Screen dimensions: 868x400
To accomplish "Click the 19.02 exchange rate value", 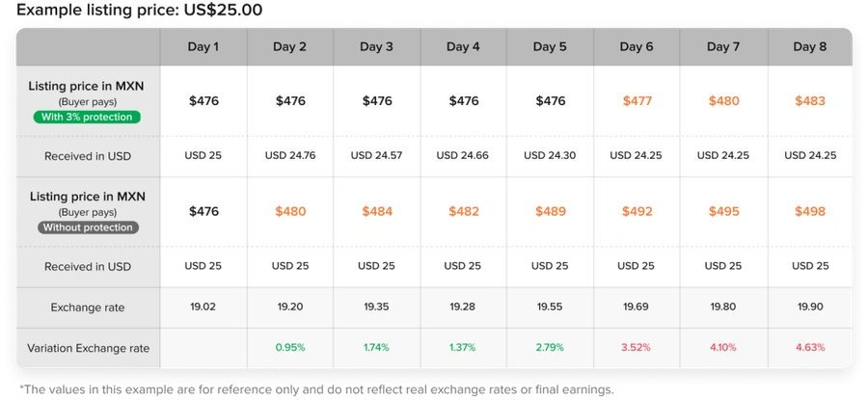I will (x=203, y=307).
